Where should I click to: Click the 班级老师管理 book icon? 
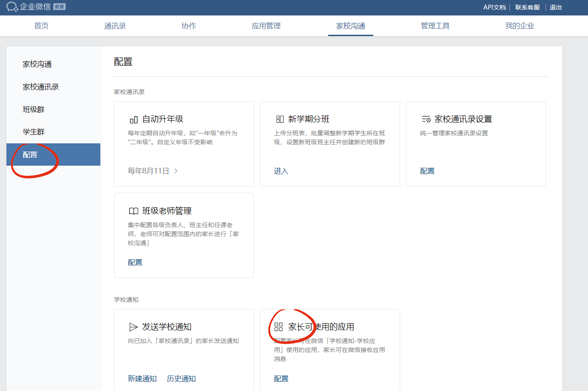tap(133, 211)
